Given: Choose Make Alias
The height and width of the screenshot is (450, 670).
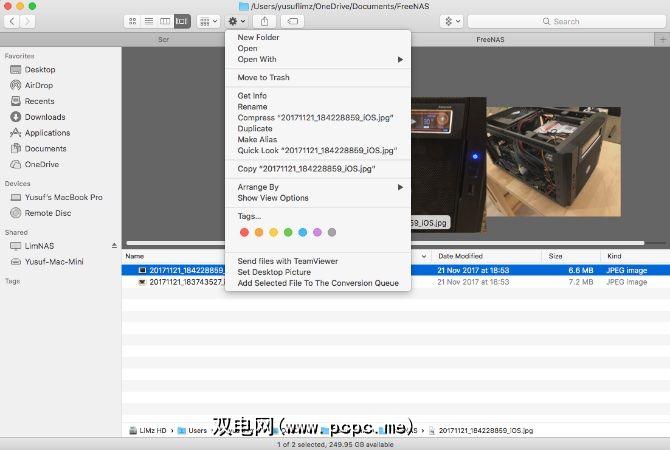Looking at the screenshot, I should click(x=318, y=139).
